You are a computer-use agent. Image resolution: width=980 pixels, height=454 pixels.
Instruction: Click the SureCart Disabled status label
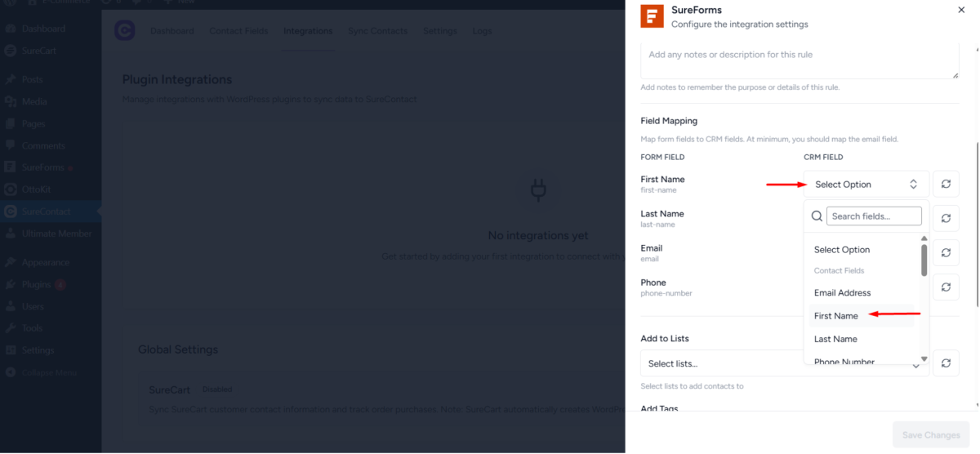[217, 389]
